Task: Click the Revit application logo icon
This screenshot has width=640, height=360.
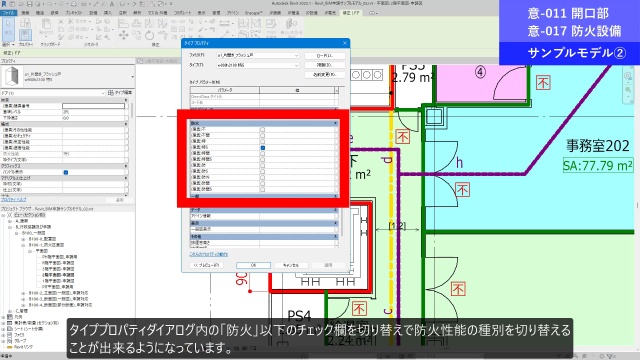Action: point(4,4)
